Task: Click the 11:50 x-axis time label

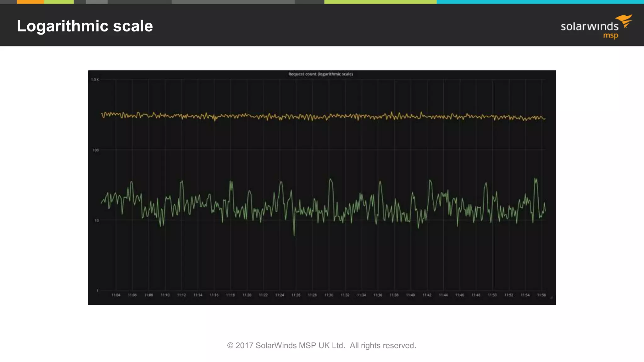Action: coord(492,295)
